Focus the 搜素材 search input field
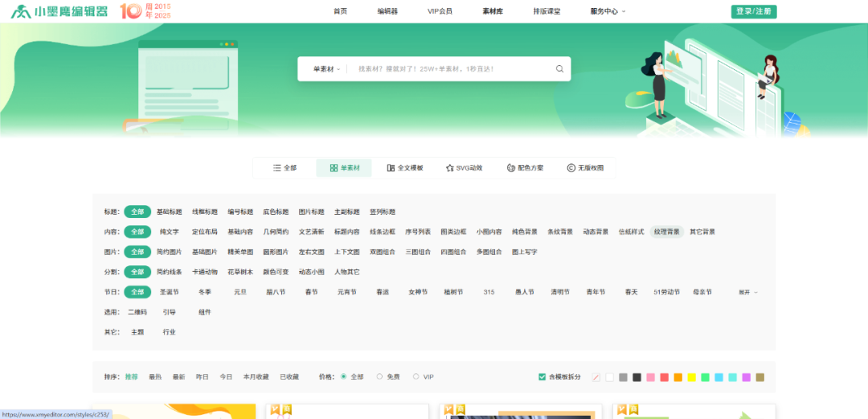The width and height of the screenshot is (868, 419). coord(451,69)
